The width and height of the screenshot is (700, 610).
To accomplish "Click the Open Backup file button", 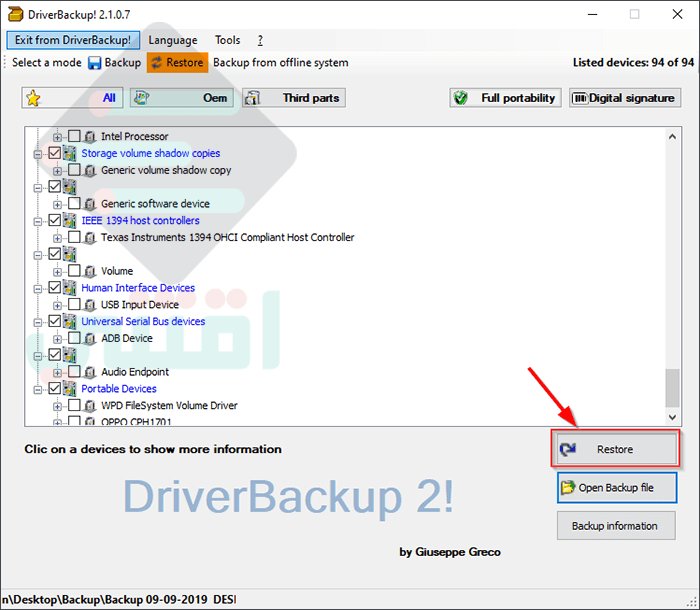I will coord(617,488).
